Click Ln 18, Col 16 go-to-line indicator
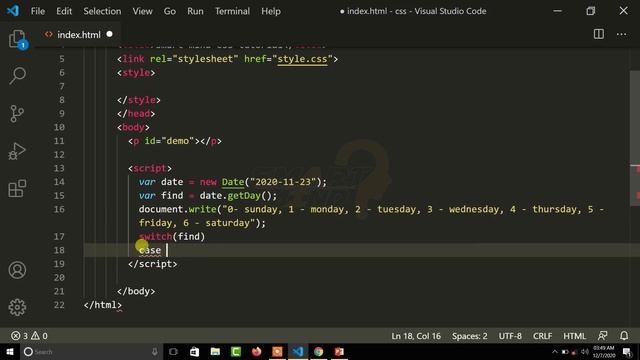640x360 pixels. [x=416, y=336]
